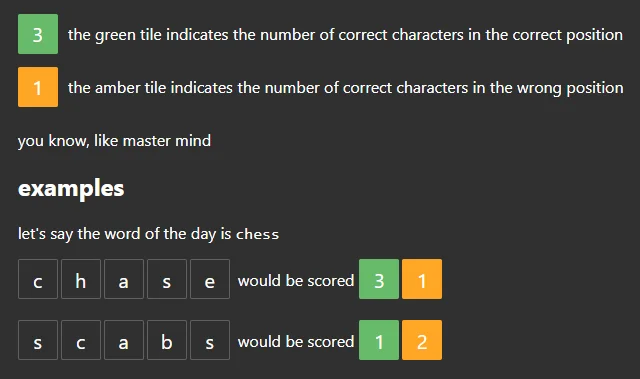The width and height of the screenshot is (640, 379).
Task: Click the green 1 score tile for scabs
Action: tap(379, 340)
